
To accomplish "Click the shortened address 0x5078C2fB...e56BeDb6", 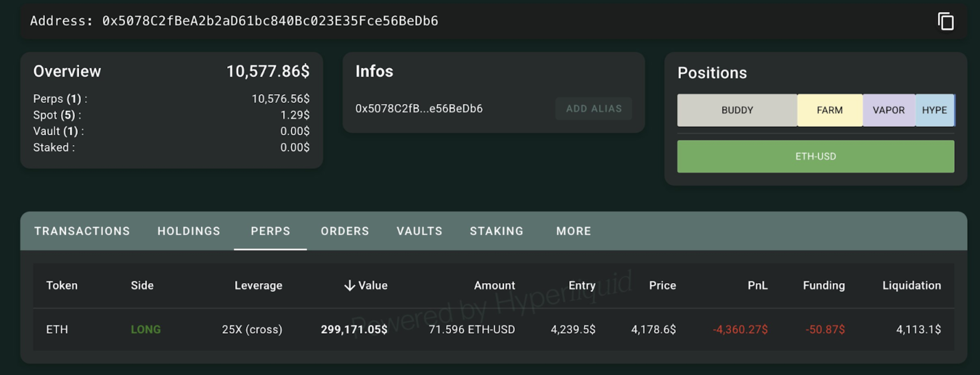I will click(x=419, y=109).
